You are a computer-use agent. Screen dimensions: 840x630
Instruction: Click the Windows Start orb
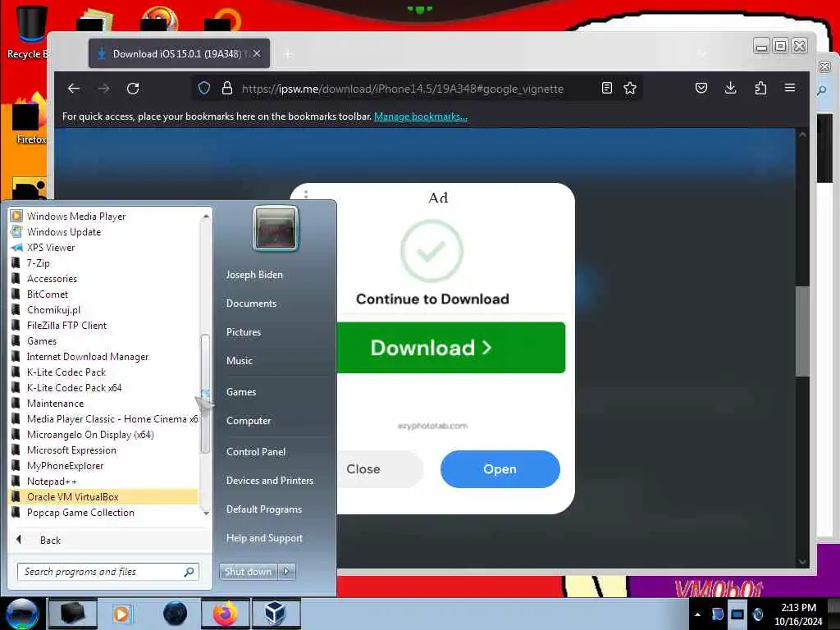22,614
